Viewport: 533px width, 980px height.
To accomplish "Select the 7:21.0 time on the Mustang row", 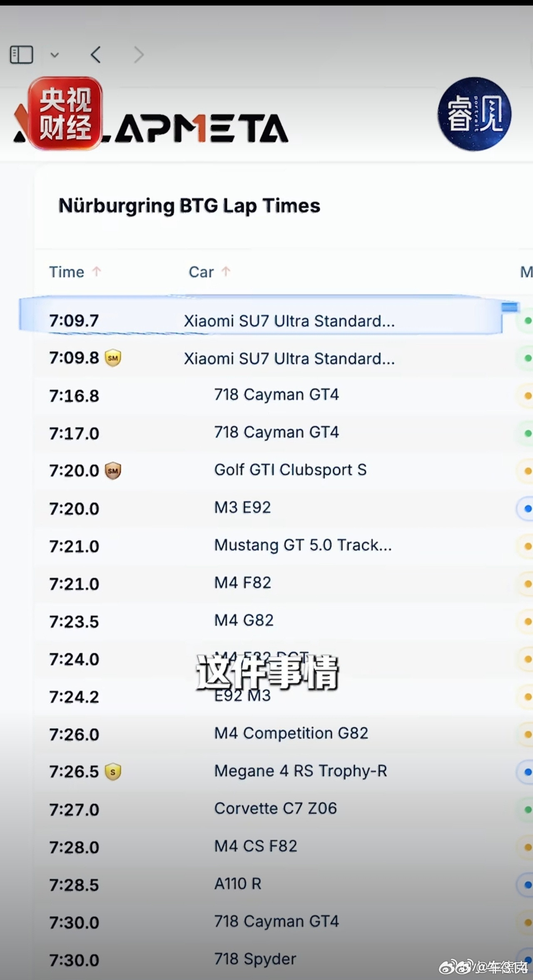I will pyautogui.click(x=74, y=546).
